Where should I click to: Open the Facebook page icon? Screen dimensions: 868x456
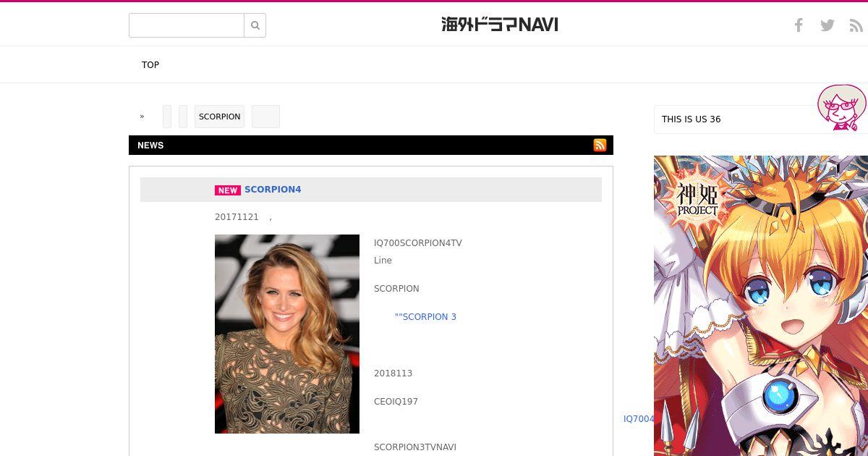click(x=799, y=25)
